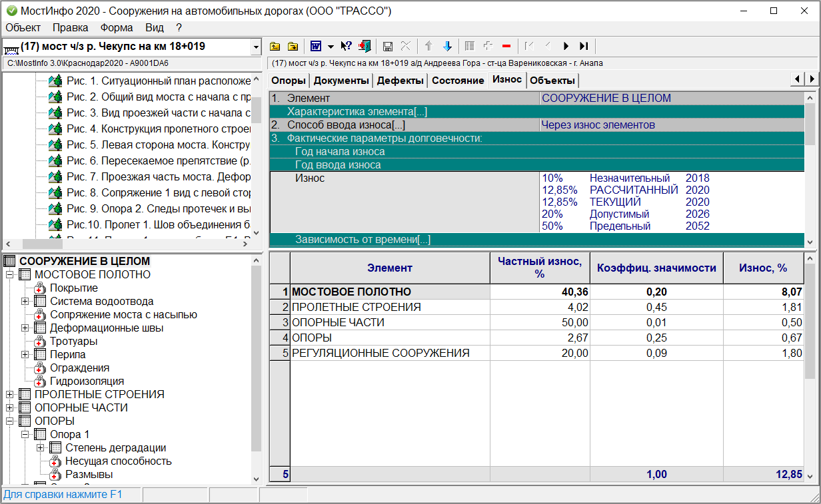Select Рис. 6 Пересекаемое препятствие in list
The image size is (821, 504).
158,161
